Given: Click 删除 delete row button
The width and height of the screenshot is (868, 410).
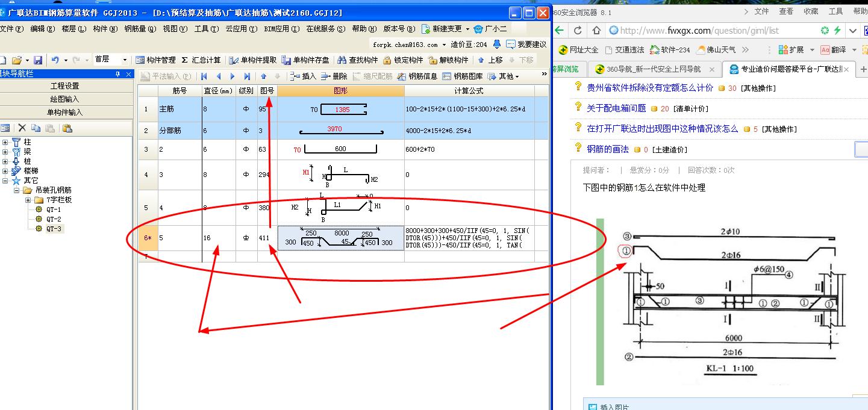Looking at the screenshot, I should point(334,76).
